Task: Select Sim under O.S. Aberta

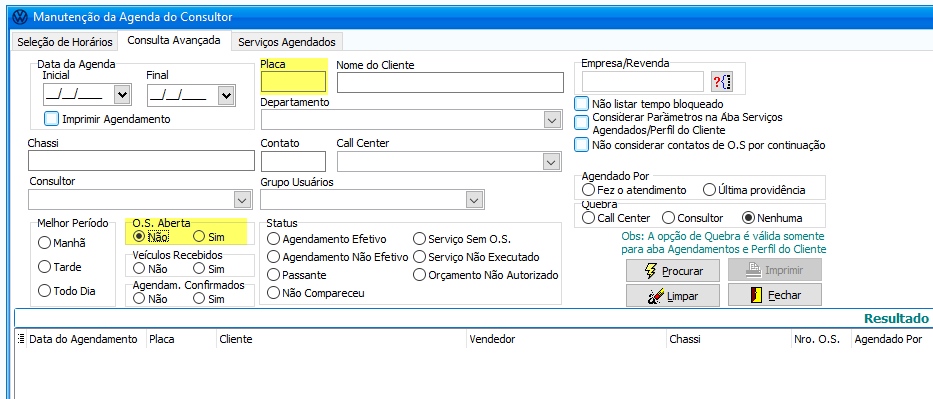Action: 200,237
